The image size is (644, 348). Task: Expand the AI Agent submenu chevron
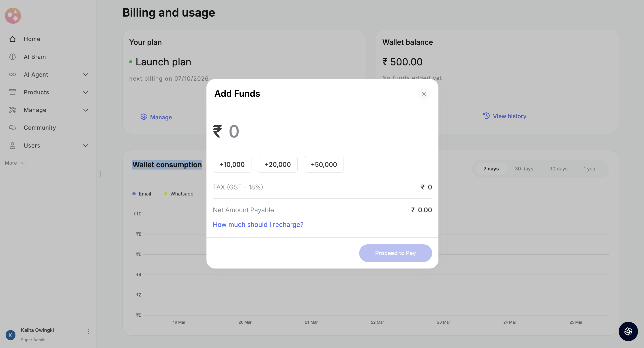[86, 75]
